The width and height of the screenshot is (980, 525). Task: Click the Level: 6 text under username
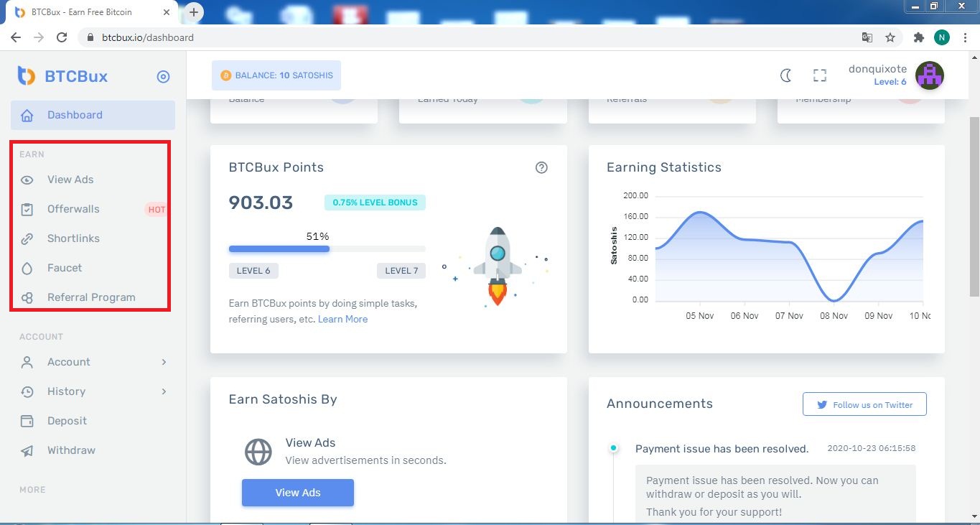tap(890, 82)
